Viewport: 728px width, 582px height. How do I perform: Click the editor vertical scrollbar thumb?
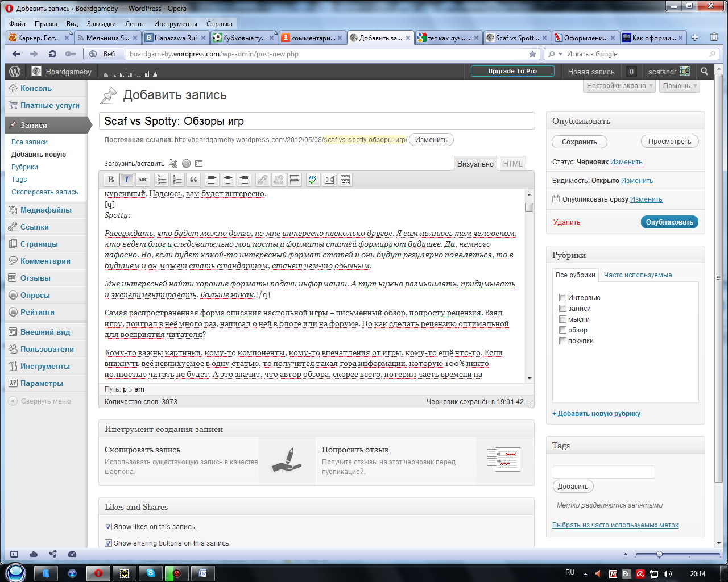coord(529,207)
